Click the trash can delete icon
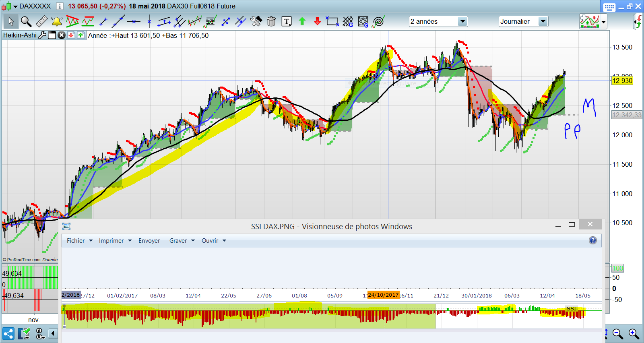644x343 pixels. tap(271, 21)
